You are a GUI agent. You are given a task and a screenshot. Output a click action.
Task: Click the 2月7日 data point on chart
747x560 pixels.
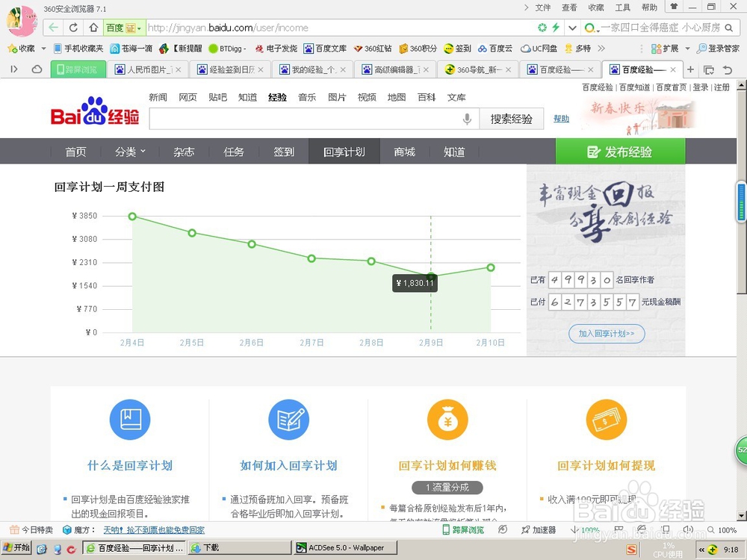[311, 258]
